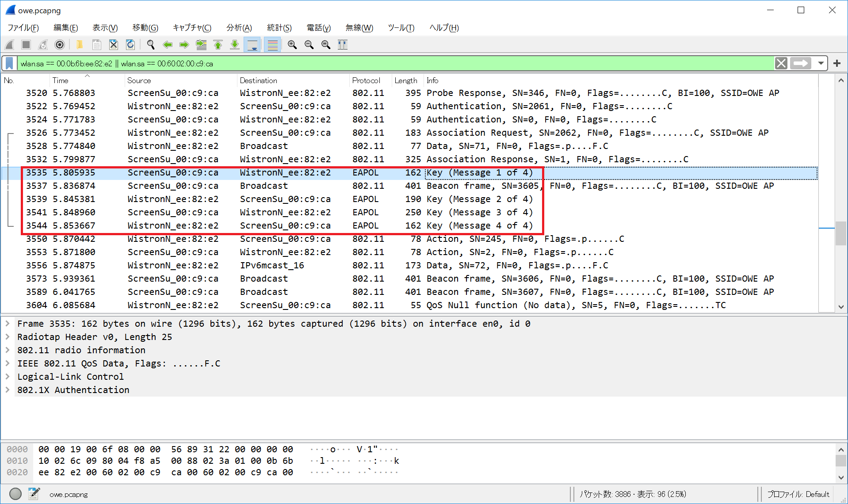Open the 移動(G) menu
Screen dimensions: 848x504
(x=145, y=28)
